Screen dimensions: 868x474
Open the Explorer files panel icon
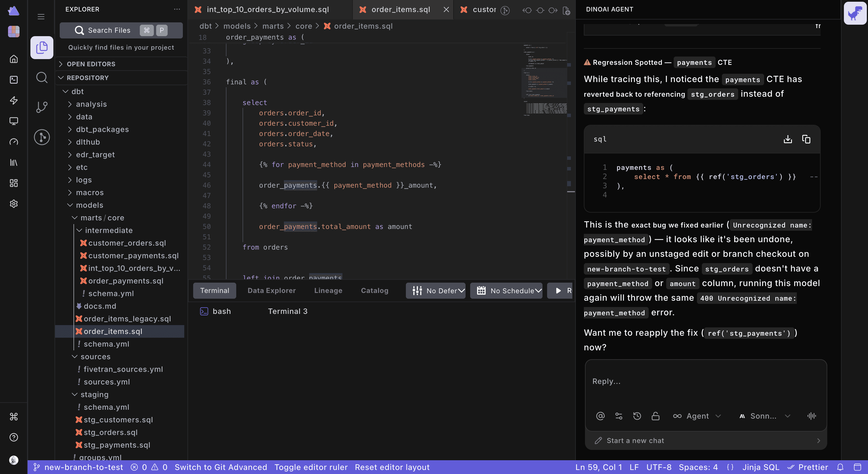pos(42,48)
